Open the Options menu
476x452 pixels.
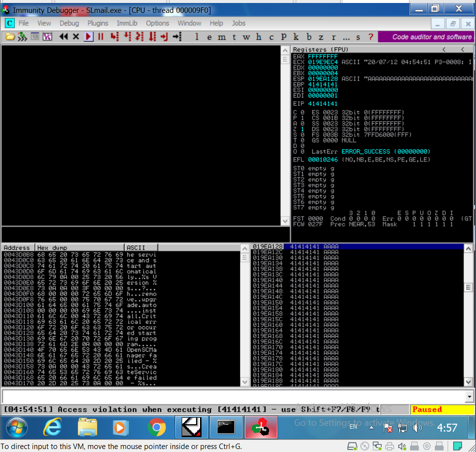[x=157, y=23]
